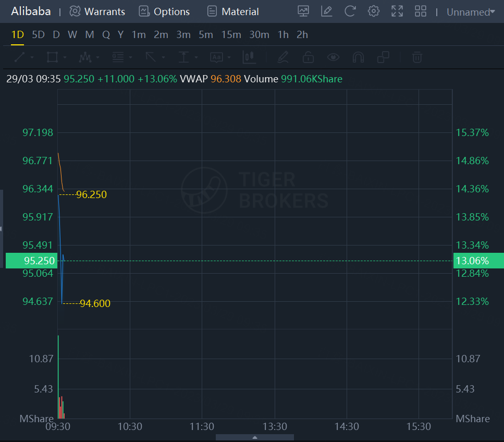Expand the arrow tool options dropdown

(x=163, y=57)
